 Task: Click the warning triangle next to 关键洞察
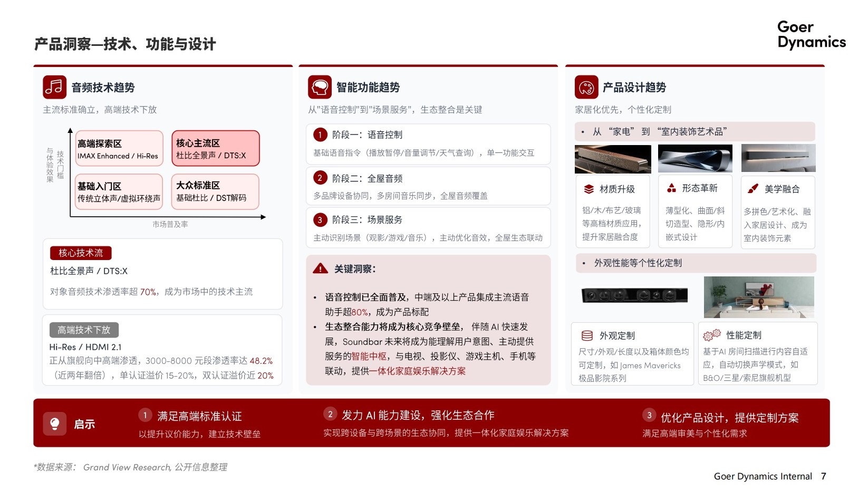tap(320, 269)
